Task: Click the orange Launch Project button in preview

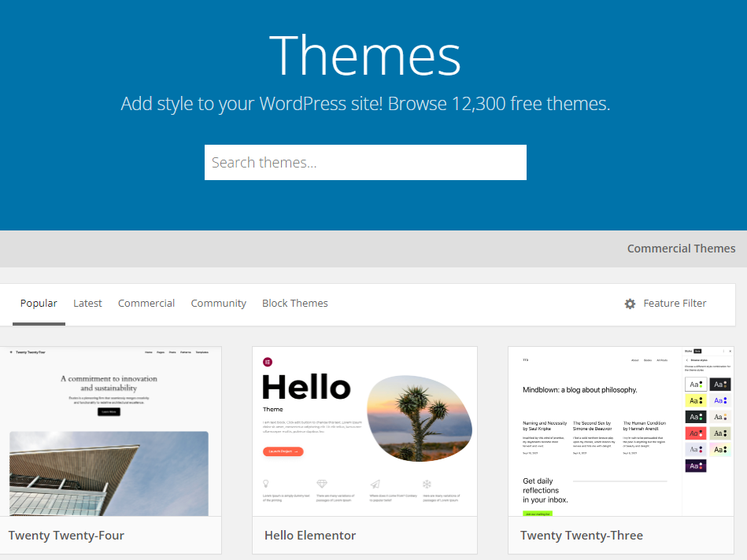Action: 283,451
